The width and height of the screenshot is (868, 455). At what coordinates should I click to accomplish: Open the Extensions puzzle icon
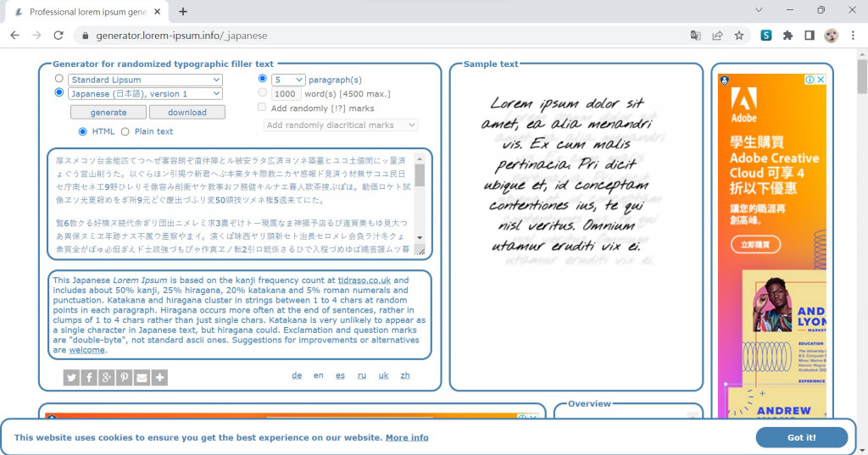(787, 36)
